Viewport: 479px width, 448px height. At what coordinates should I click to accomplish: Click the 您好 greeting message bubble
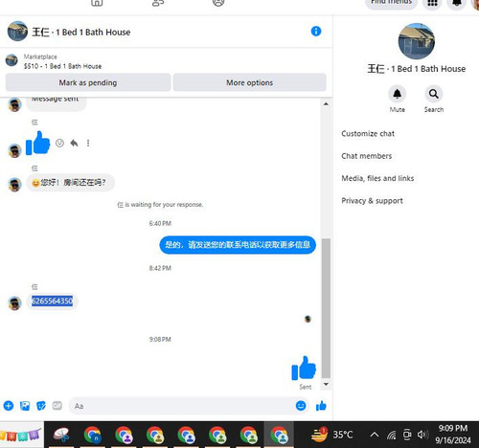pos(70,183)
